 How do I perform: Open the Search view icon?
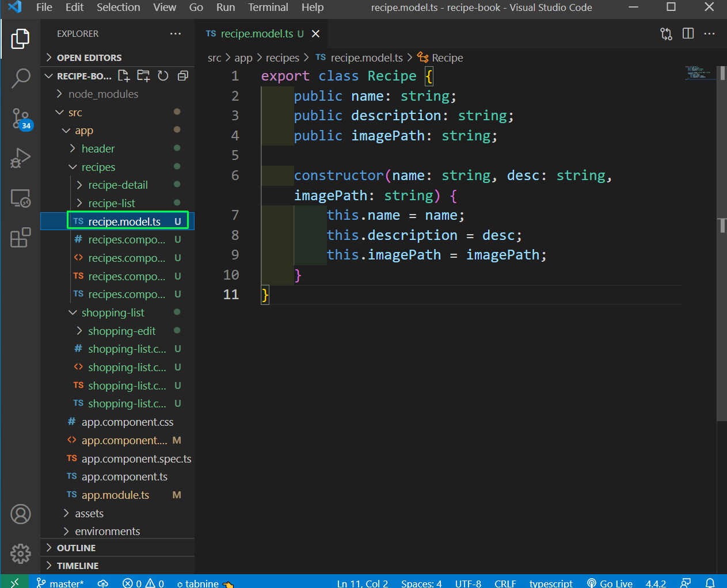point(20,78)
